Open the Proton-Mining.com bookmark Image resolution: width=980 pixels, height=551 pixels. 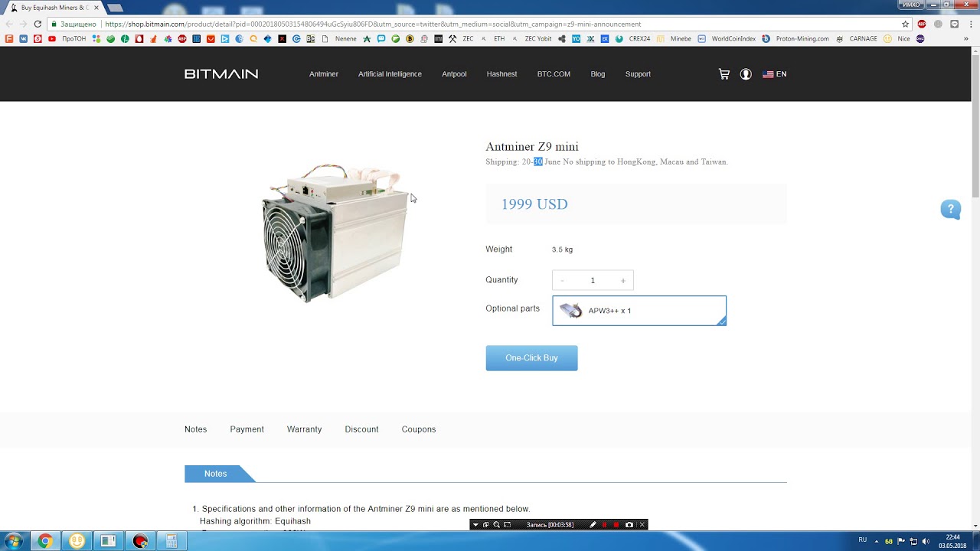(x=795, y=38)
